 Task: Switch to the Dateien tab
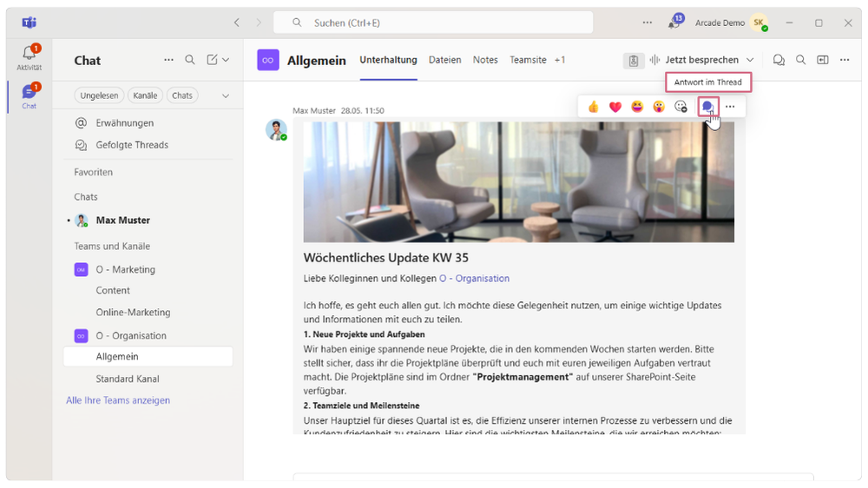[444, 60]
